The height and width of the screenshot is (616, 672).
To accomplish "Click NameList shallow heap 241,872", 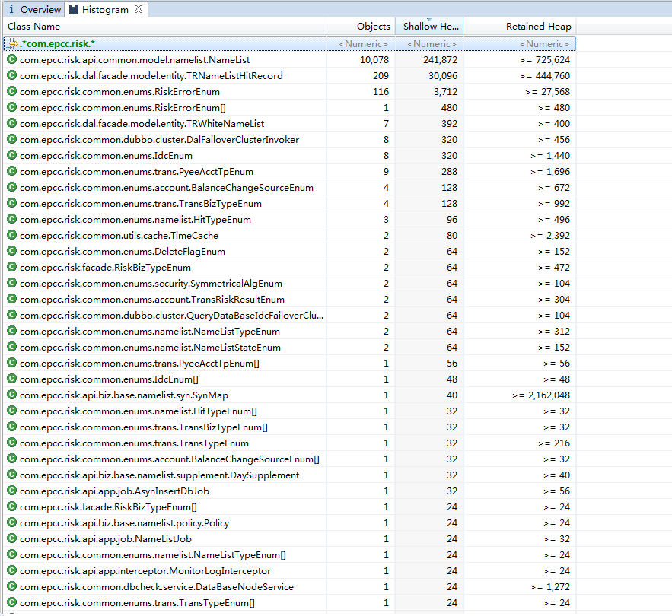I will [440, 59].
